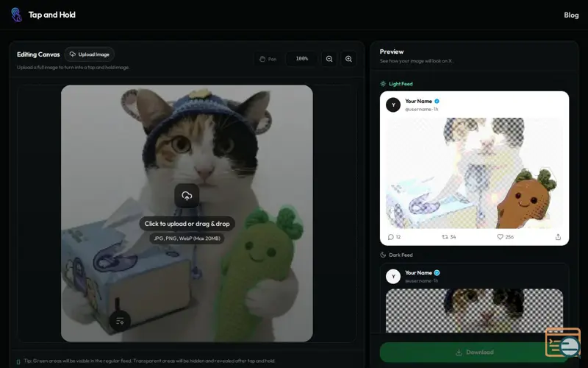Screen dimensions: 588x368
Task: Click the 'JPG, PNG, WebP (Max 20MB)' text
Action: tap(187, 238)
